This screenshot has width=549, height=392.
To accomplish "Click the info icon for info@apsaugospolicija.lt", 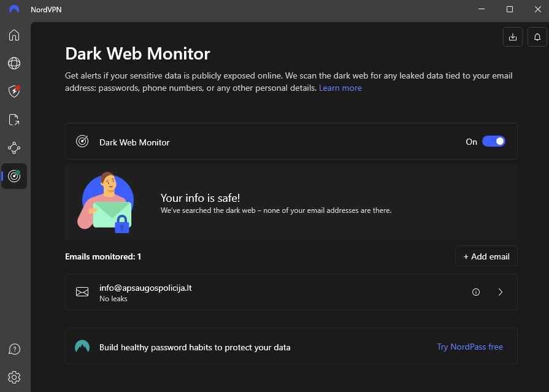I will (x=476, y=292).
